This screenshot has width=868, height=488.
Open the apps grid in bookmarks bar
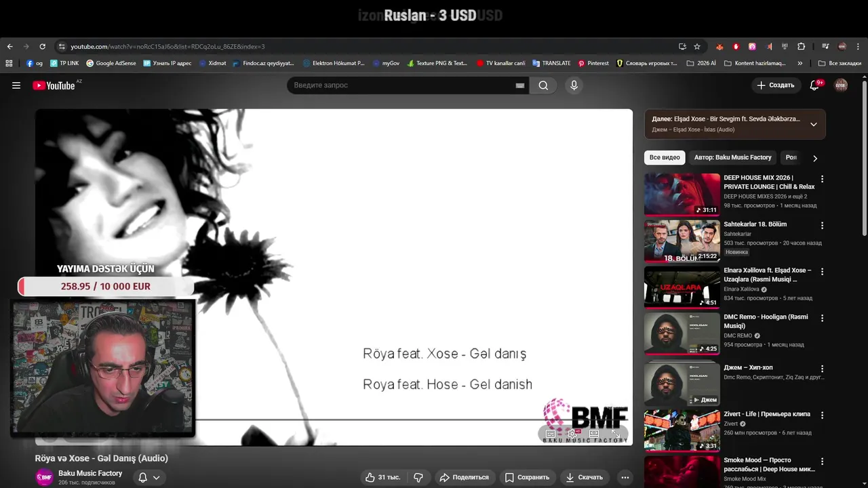pos(9,63)
